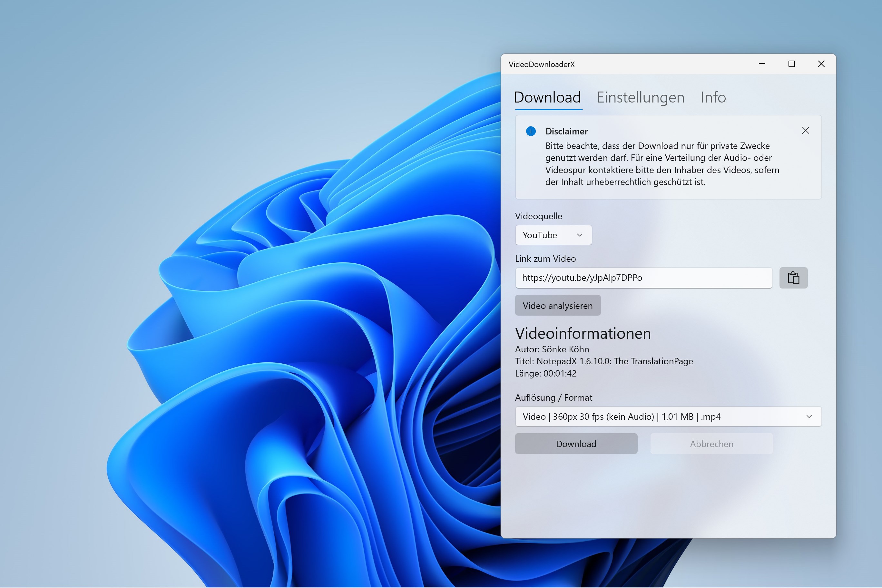Viewport: 882px width, 588px height.
Task: Expand the Auflösung / Format combo box
Action: coord(668,416)
